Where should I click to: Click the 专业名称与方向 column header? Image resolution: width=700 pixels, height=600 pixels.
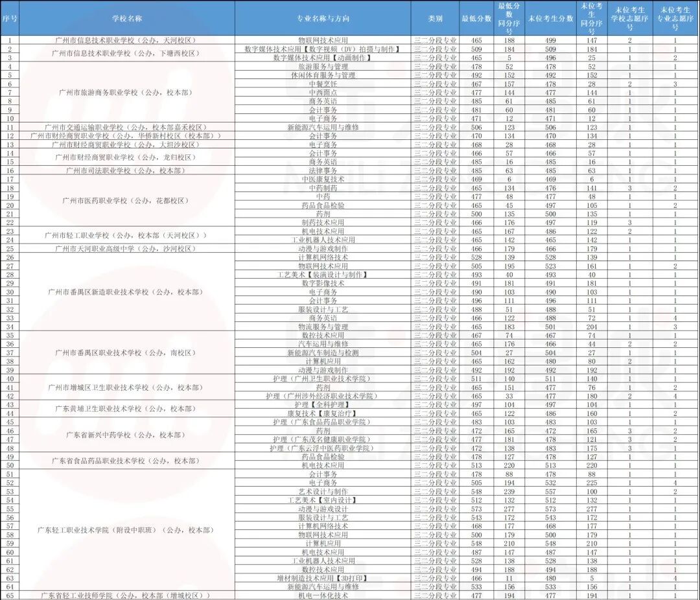[323, 19]
